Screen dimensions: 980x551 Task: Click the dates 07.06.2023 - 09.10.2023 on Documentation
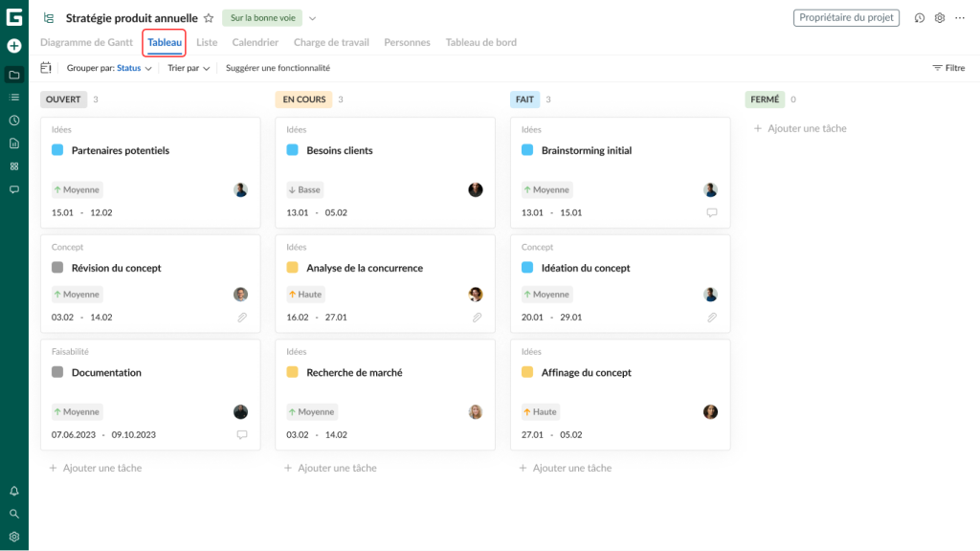pos(103,435)
